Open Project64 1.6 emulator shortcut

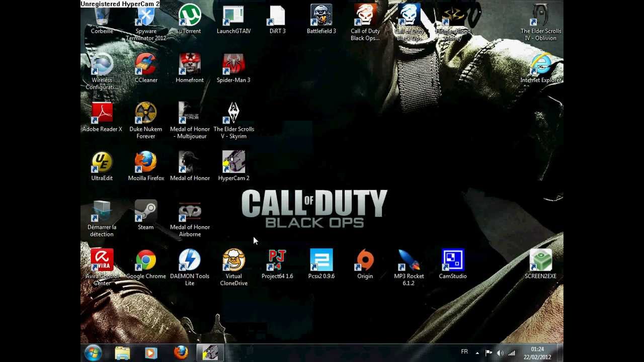point(277,265)
